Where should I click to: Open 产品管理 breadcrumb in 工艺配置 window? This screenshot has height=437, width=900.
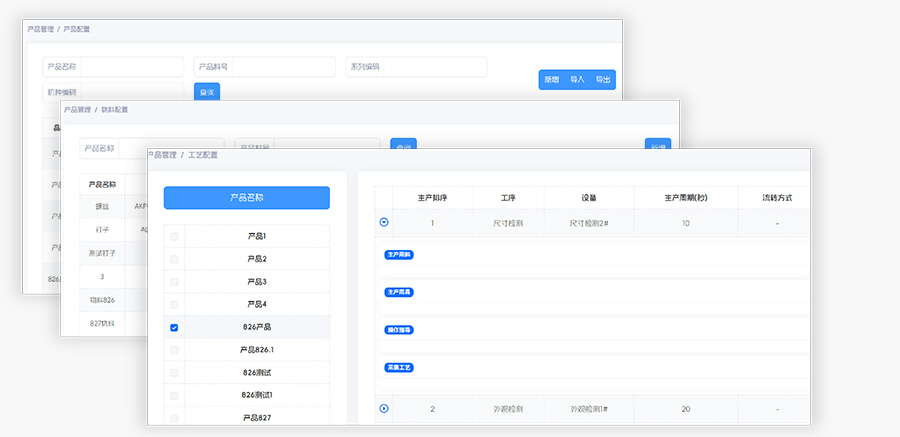point(162,155)
